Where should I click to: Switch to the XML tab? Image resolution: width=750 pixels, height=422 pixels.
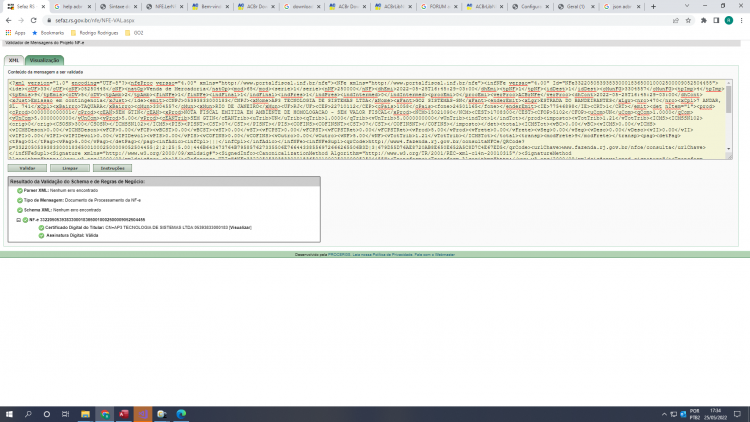click(x=14, y=60)
